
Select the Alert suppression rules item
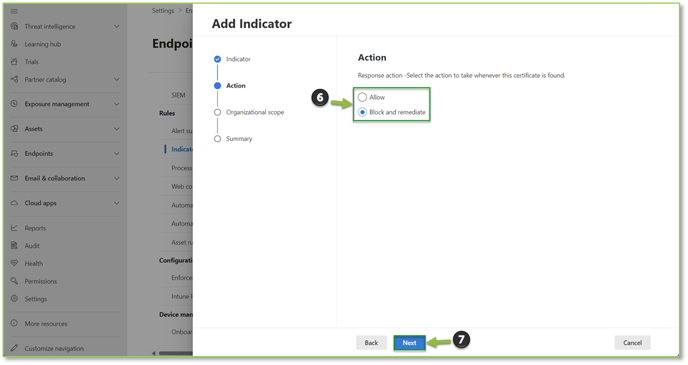pos(182,131)
